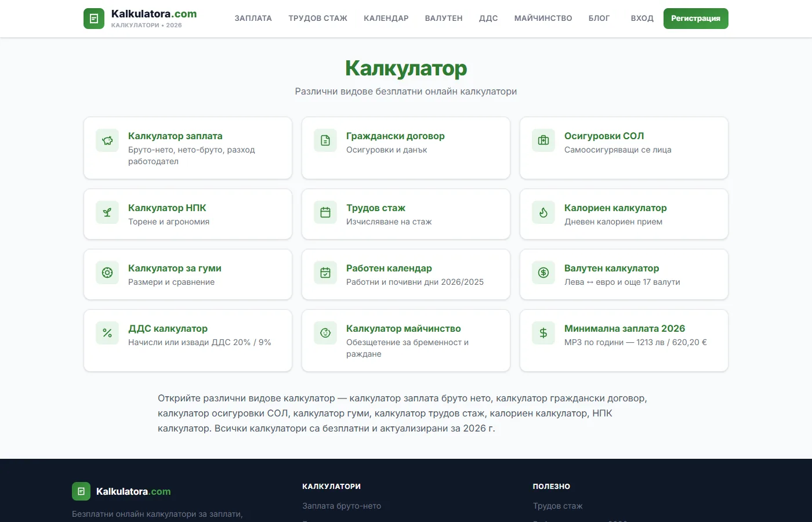Click the footer Kalkulatora.com site name

133,491
